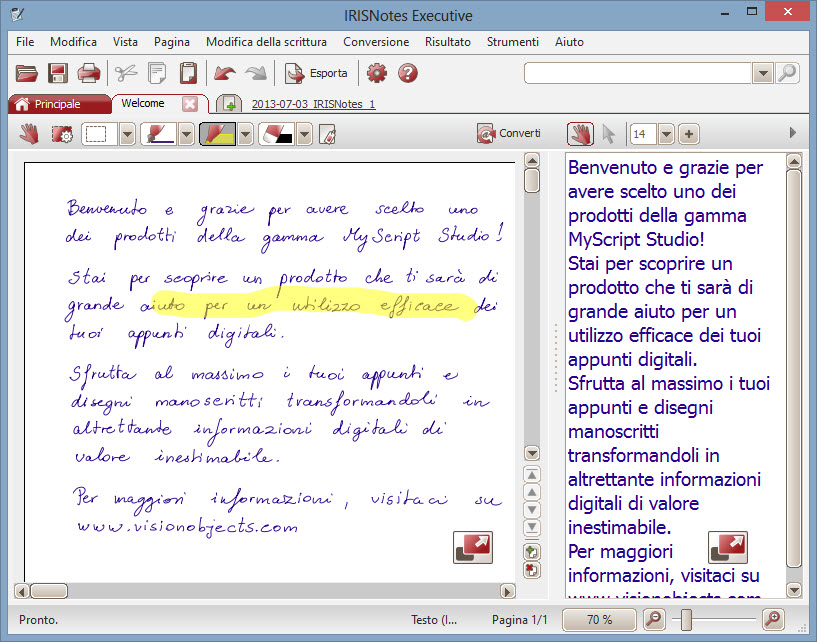The height and width of the screenshot is (642, 817).
Task: Click inside the search input field
Action: [x=638, y=73]
